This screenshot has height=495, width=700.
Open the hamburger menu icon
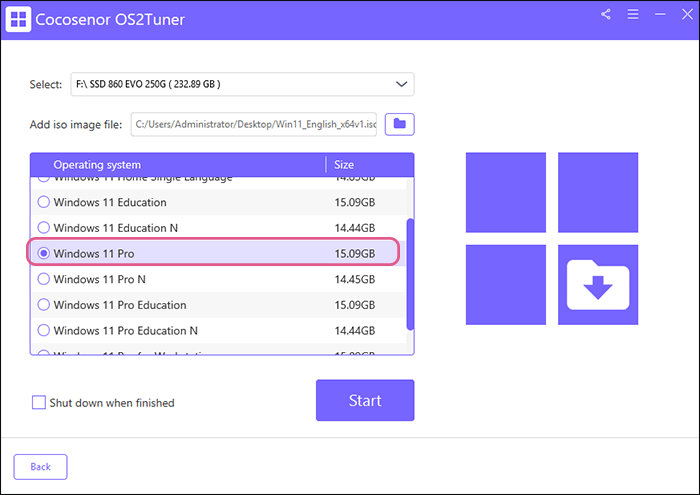pos(633,14)
